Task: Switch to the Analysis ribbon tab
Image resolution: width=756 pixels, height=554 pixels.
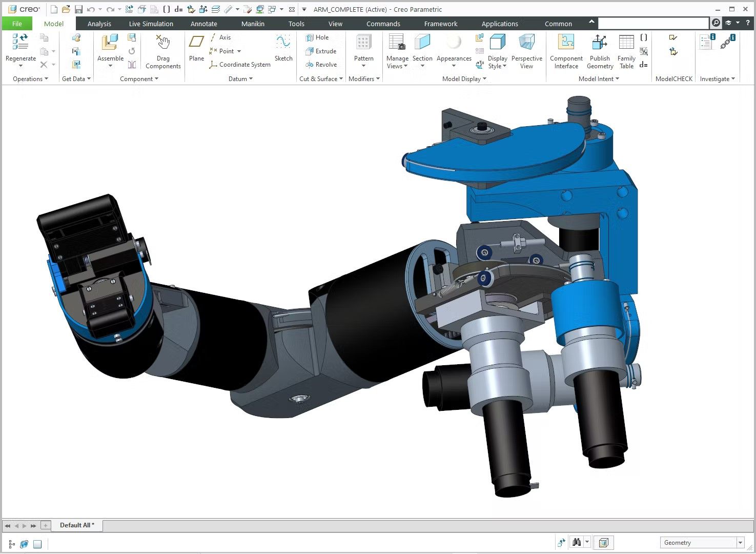Action: (99, 24)
